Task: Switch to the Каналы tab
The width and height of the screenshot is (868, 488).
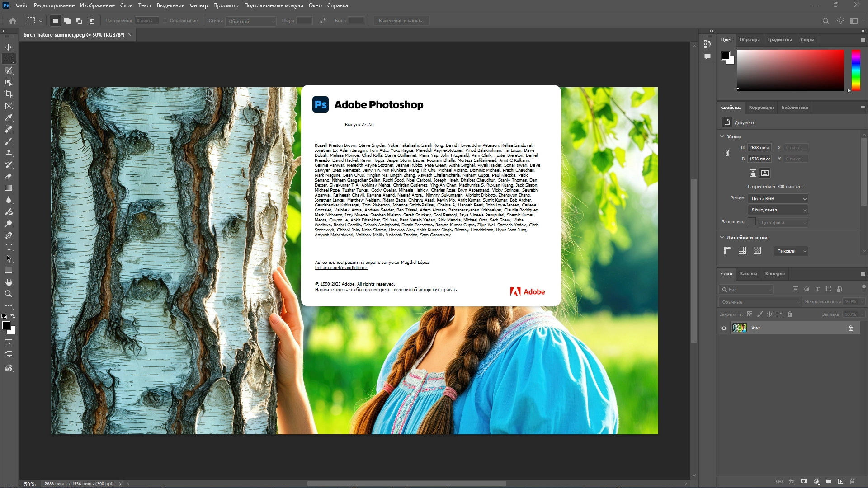Action: 748,274
